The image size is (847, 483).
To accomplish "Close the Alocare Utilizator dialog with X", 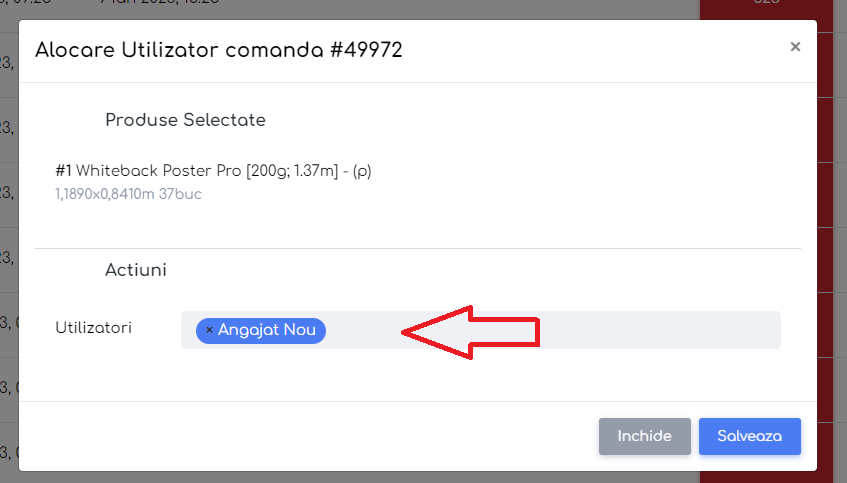I will coord(795,46).
